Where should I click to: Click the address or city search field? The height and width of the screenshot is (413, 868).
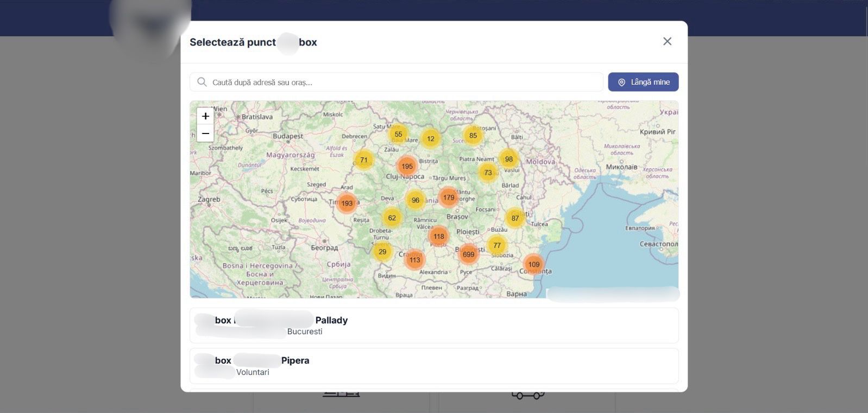click(x=402, y=82)
